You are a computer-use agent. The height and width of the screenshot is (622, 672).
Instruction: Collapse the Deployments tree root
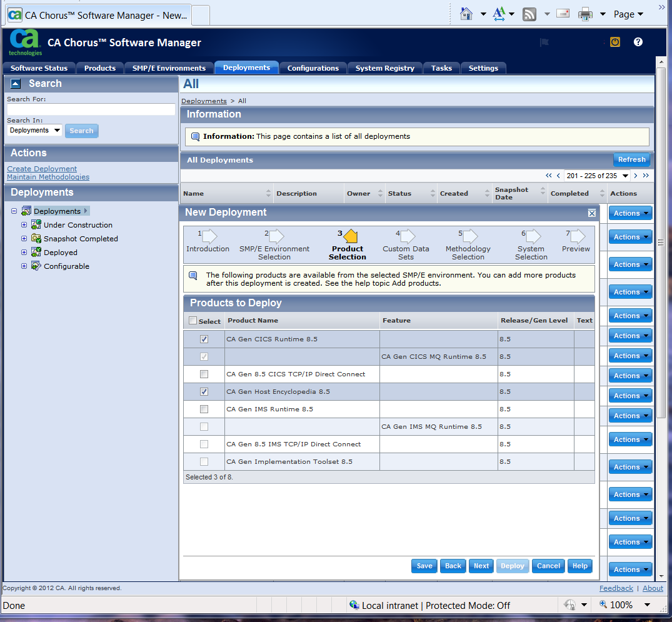(14, 211)
